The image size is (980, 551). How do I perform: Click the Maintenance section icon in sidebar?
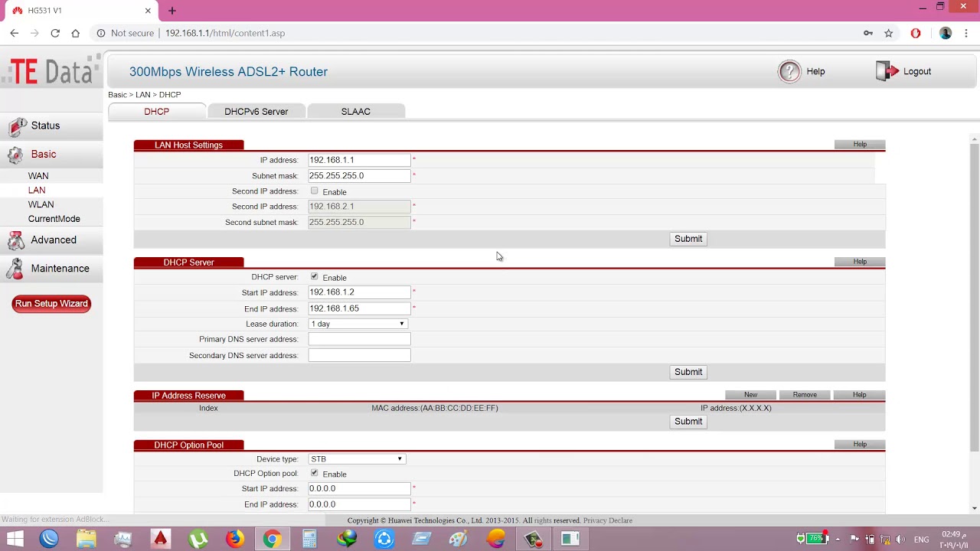coord(15,269)
